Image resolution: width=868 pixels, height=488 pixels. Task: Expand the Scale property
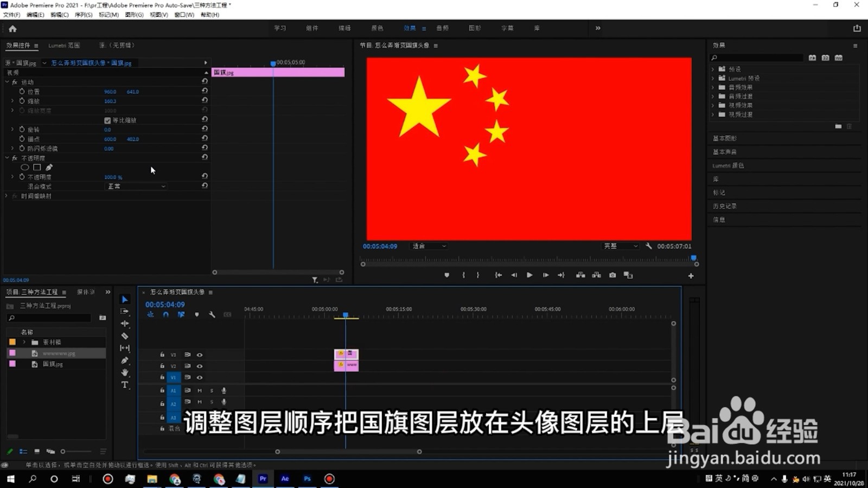[x=12, y=101]
